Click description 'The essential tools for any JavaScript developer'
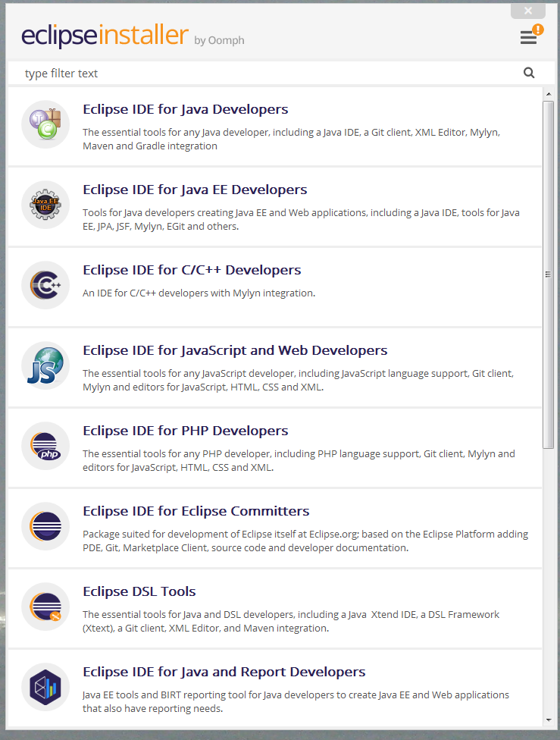The height and width of the screenshot is (740, 560). click(298, 381)
